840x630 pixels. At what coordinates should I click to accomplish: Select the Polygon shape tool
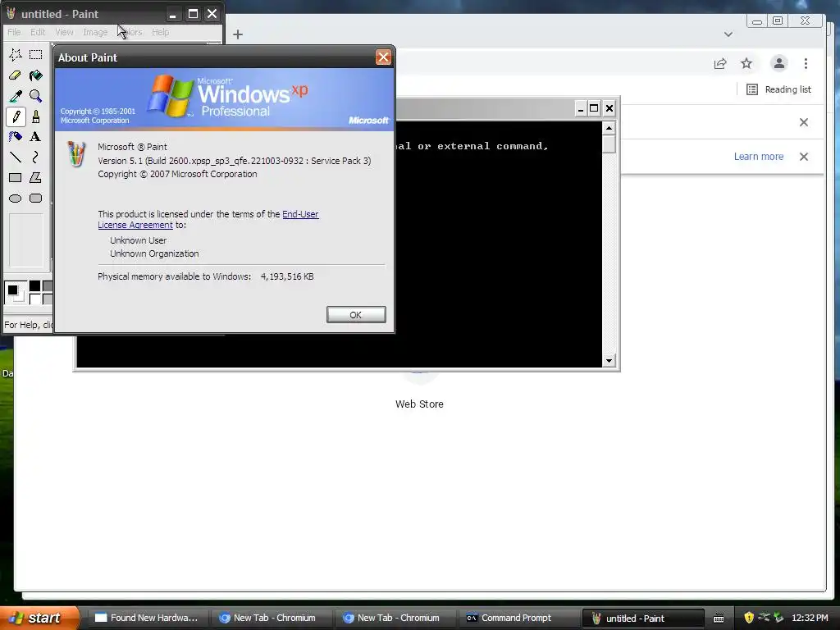[x=35, y=178]
